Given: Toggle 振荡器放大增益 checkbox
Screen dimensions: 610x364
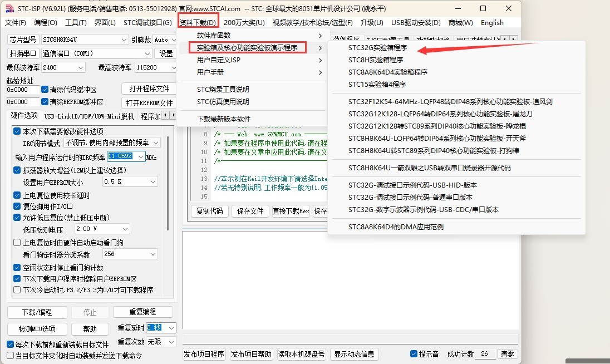Looking at the screenshot, I should (17, 170).
